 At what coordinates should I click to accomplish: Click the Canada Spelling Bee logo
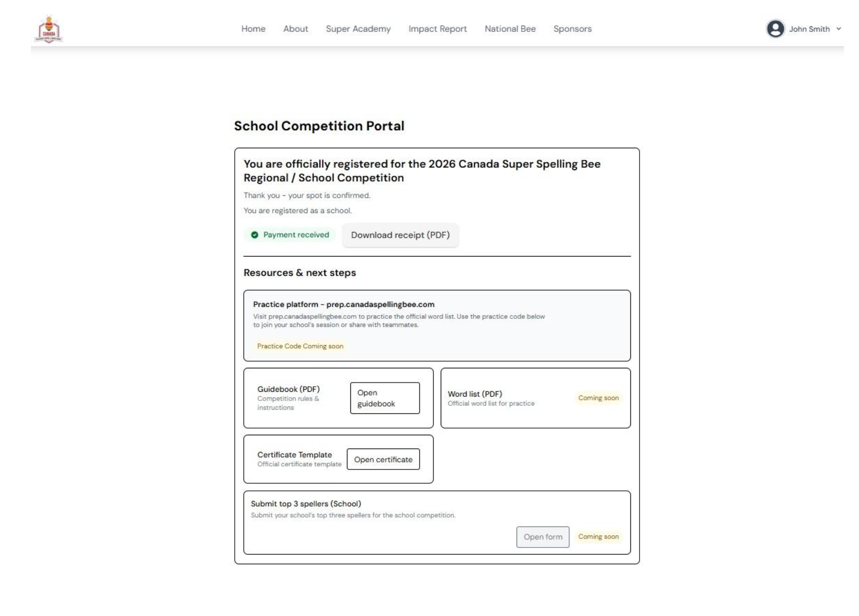[x=49, y=29]
